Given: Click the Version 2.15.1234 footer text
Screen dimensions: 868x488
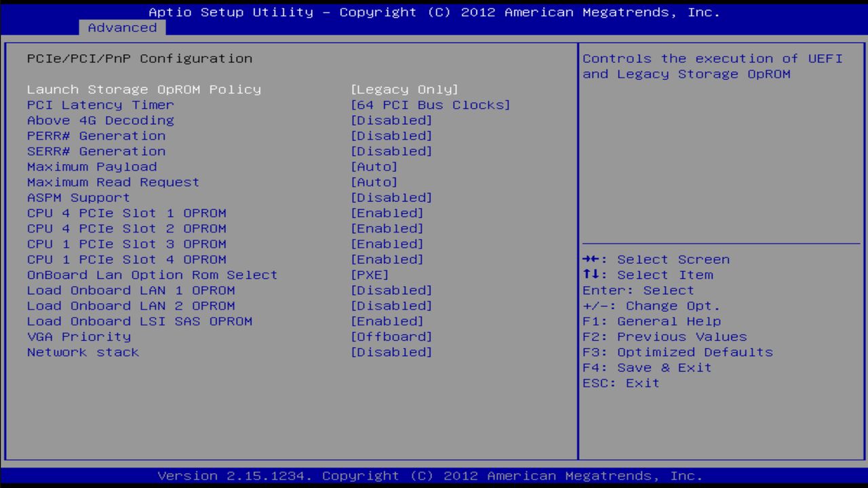Looking at the screenshot, I should tap(430, 476).
